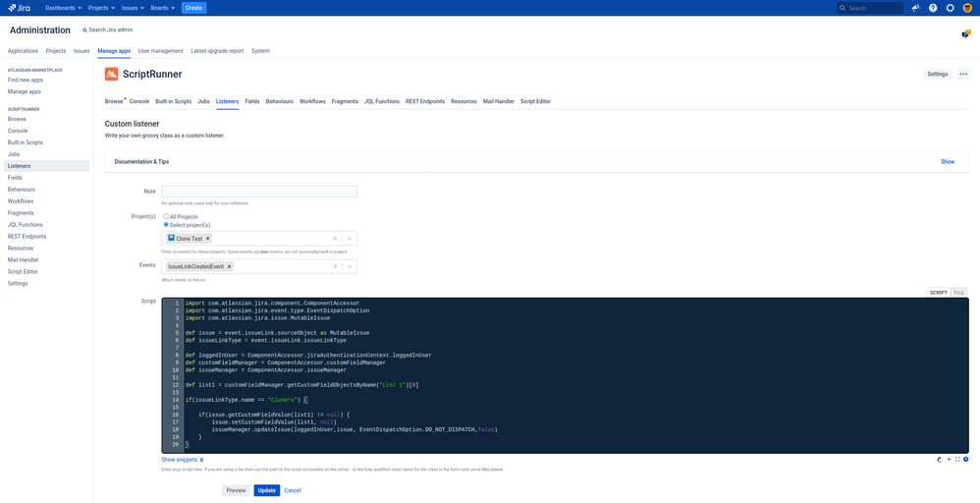This screenshot has width=980, height=503.
Task: Open the Issues dropdown in the top bar
Action: (x=133, y=8)
